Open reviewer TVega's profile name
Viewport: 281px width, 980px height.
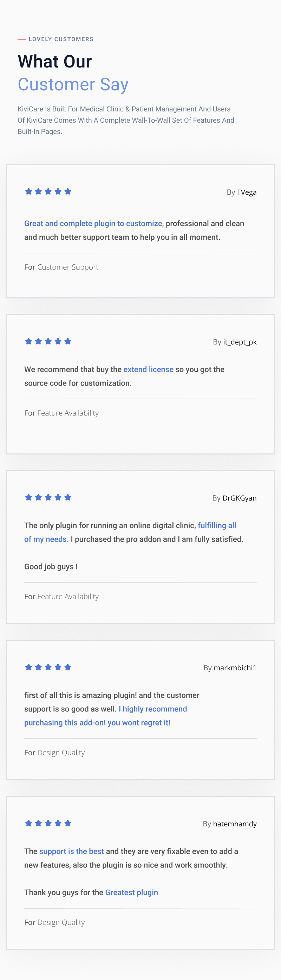point(246,192)
